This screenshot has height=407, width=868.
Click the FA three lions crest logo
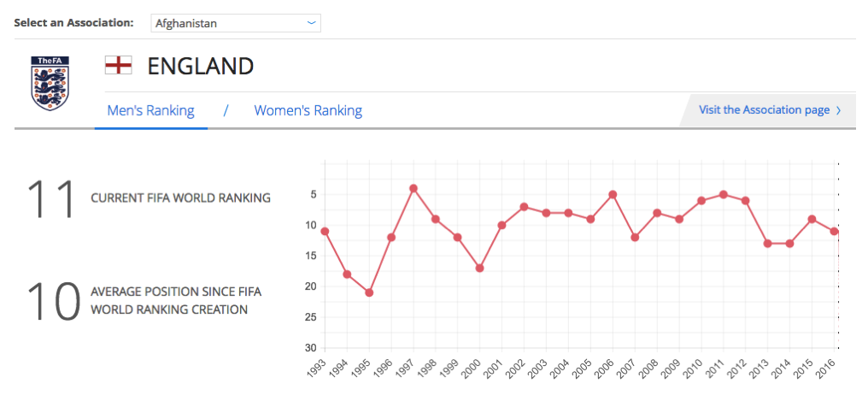pyautogui.click(x=50, y=84)
